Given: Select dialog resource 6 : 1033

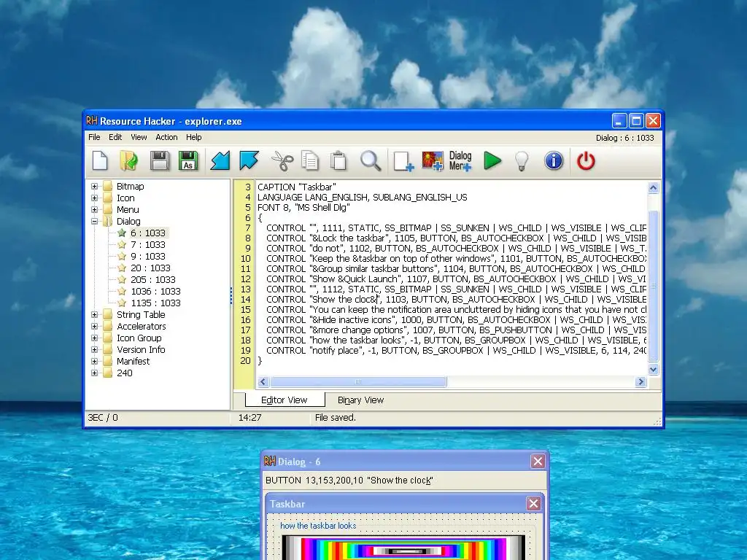Looking at the screenshot, I should coord(148,233).
